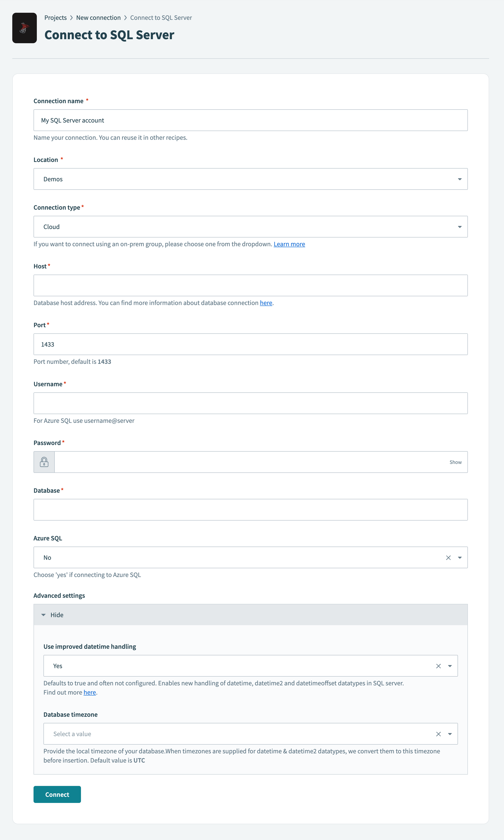Navigate to New connection breadcrumb
This screenshot has width=504, height=840.
click(x=98, y=17)
